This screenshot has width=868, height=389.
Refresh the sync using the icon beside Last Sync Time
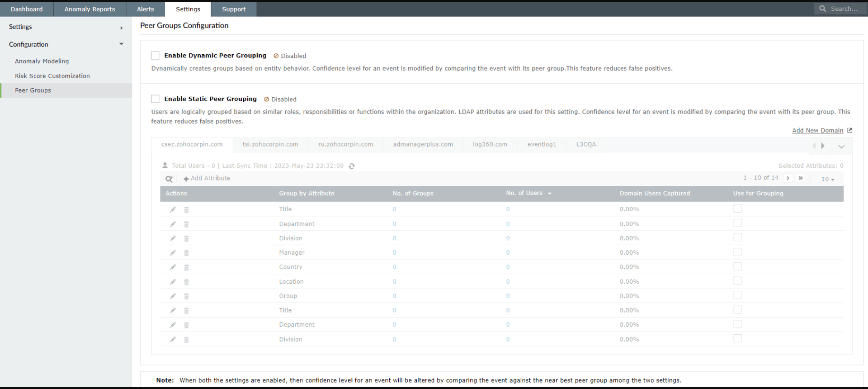(x=352, y=166)
